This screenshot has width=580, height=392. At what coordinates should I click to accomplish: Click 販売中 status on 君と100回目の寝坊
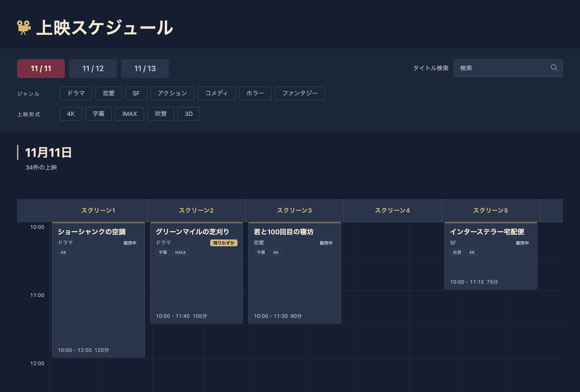[x=326, y=243]
